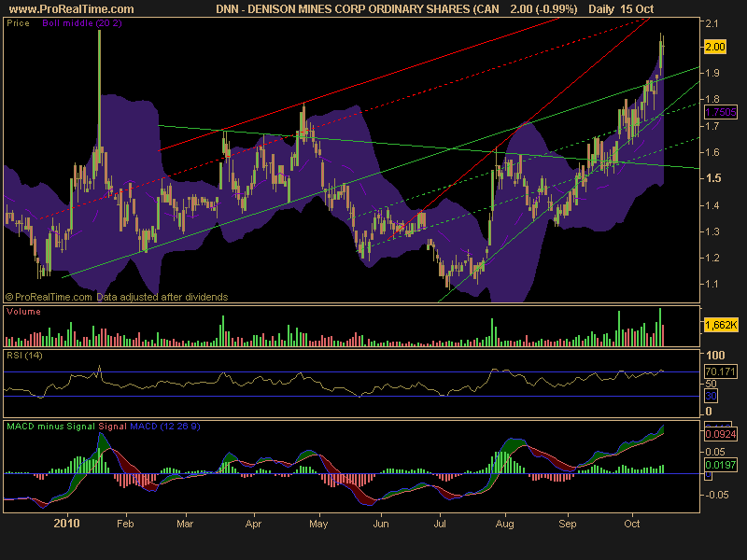The width and height of the screenshot is (747, 560).
Task: Click the Aug label on time axis
Action: [x=504, y=524]
